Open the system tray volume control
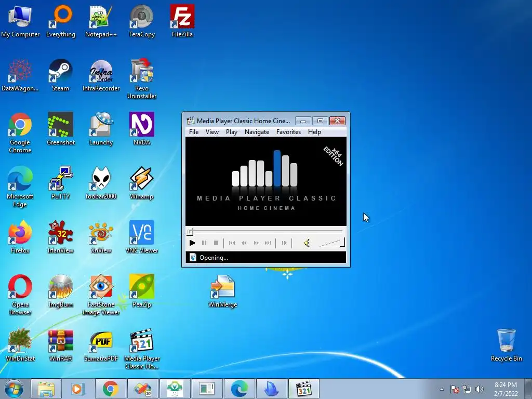 coord(479,389)
